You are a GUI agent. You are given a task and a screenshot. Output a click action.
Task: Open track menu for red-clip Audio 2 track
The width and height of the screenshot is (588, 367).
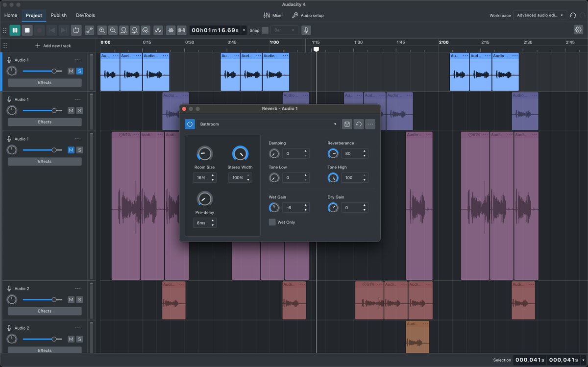[78, 289]
